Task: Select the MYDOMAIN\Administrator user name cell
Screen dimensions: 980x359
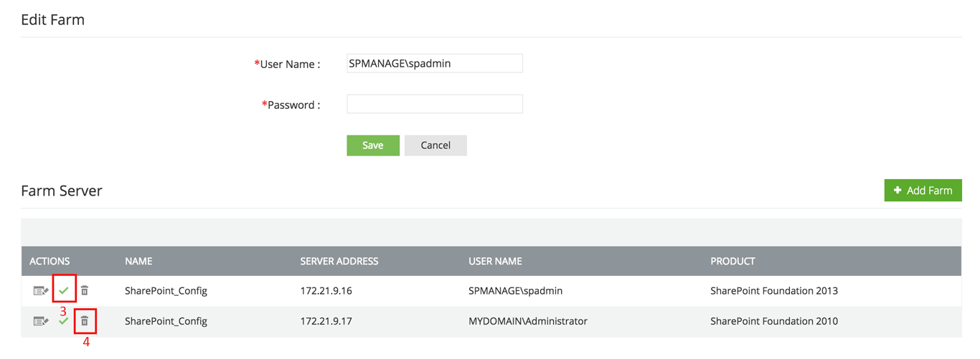Action: pos(527,321)
